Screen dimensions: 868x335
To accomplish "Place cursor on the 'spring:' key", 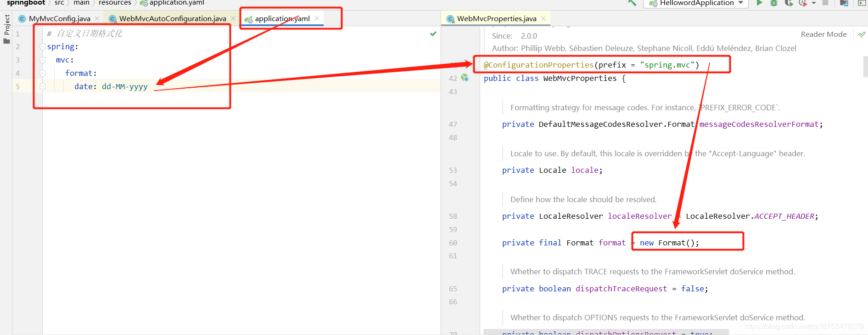I will pos(62,47).
